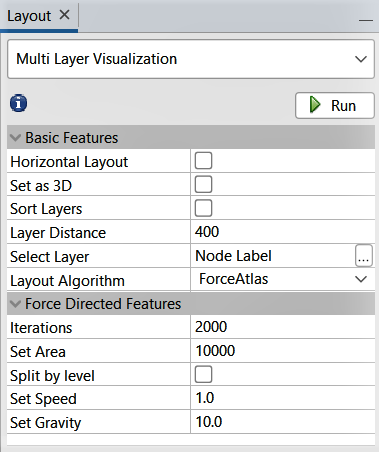This screenshot has height=452, width=379.
Task: Select the Layer Distance label
Action: (58, 233)
